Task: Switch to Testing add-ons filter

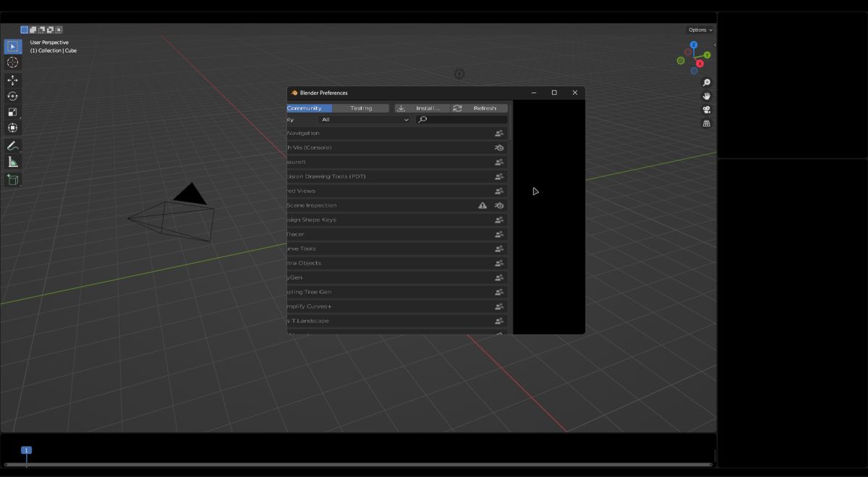Action: pos(361,108)
